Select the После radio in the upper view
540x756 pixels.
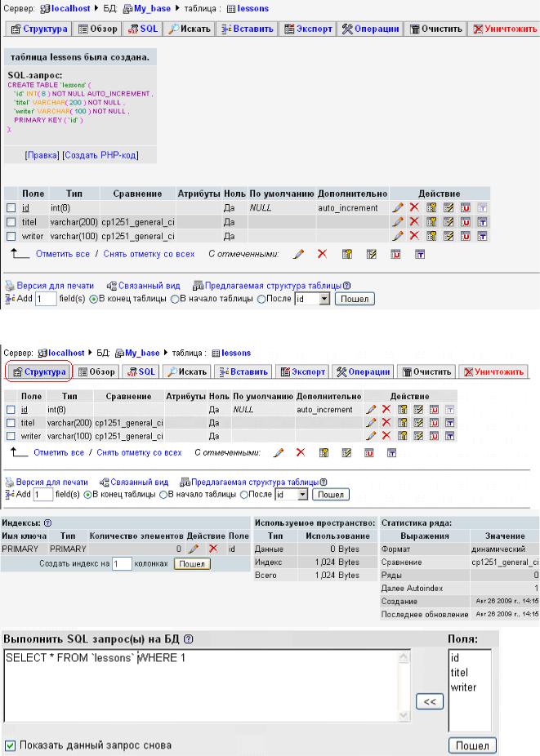click(261, 299)
